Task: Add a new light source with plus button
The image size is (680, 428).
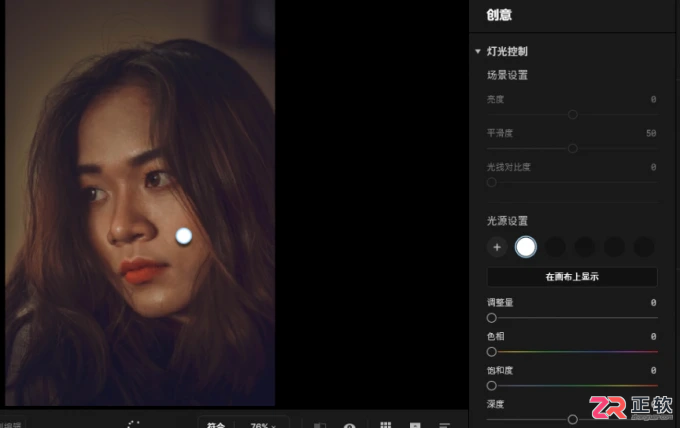Action: [x=497, y=247]
